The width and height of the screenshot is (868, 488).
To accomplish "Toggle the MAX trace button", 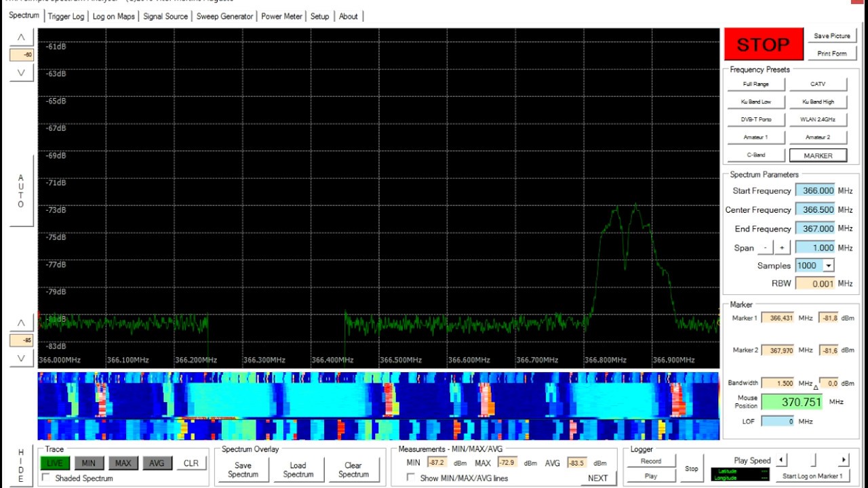I will [x=123, y=463].
